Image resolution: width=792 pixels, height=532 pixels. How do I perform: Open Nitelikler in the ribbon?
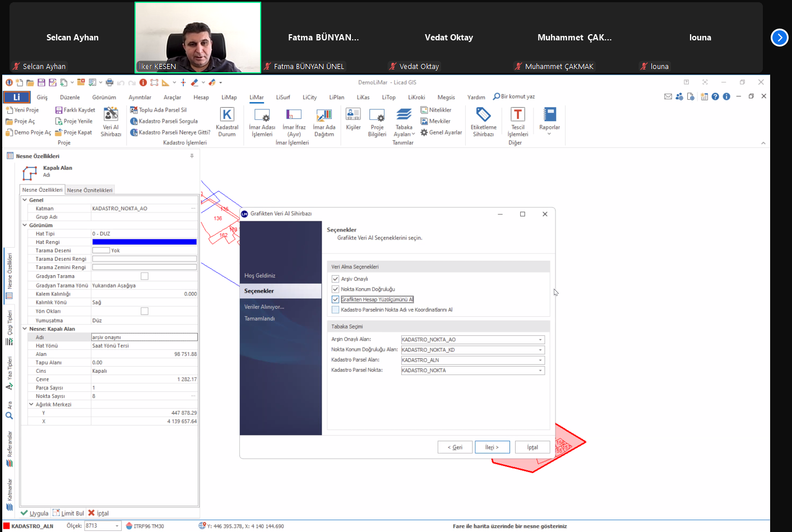436,110
